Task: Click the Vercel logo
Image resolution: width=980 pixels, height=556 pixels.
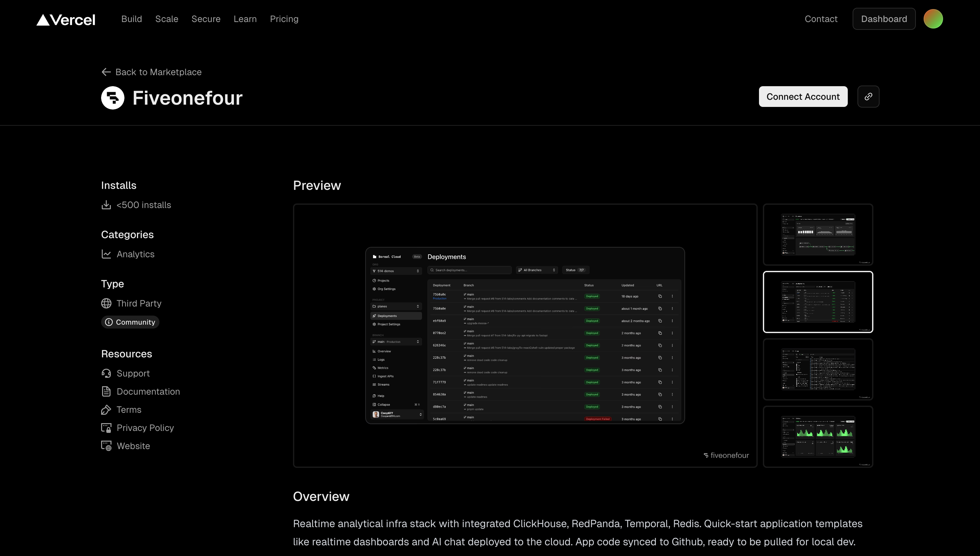Action: click(66, 19)
